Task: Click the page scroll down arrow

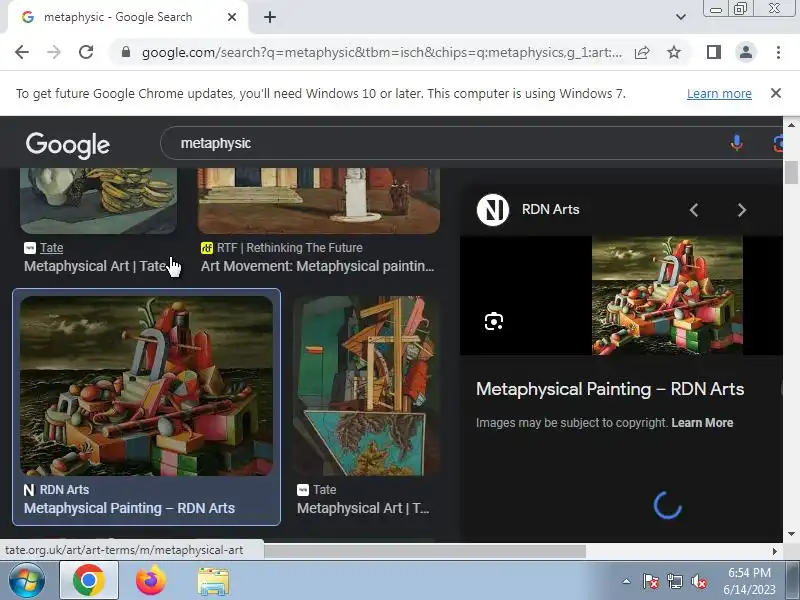Action: click(x=791, y=534)
